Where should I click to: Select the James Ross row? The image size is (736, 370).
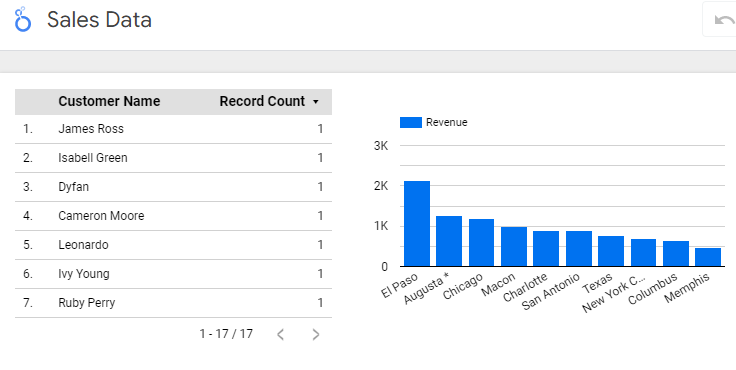tap(173, 129)
